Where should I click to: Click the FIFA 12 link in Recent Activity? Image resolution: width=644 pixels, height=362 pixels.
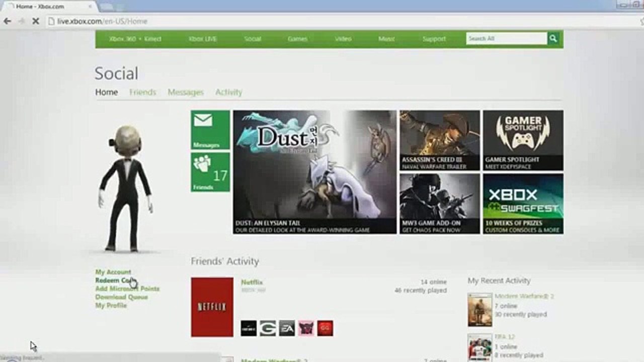coord(505,337)
